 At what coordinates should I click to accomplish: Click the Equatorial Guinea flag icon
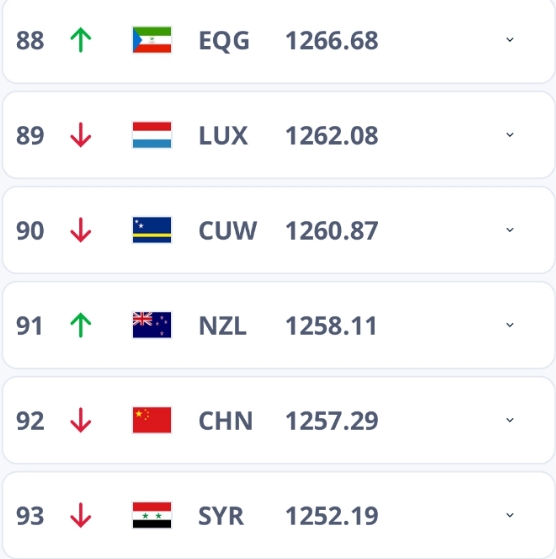coord(152,40)
